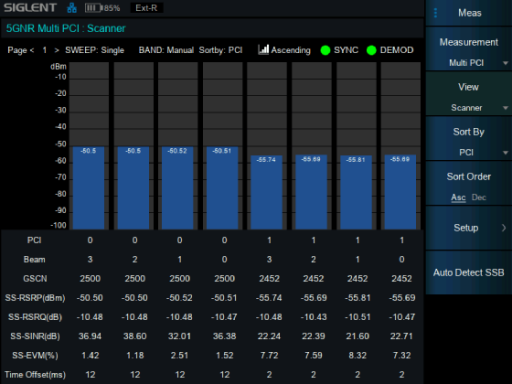Viewport: 512px width, 384px height.
Task: Click the green SYNC indicator light
Action: pyautogui.click(x=325, y=50)
